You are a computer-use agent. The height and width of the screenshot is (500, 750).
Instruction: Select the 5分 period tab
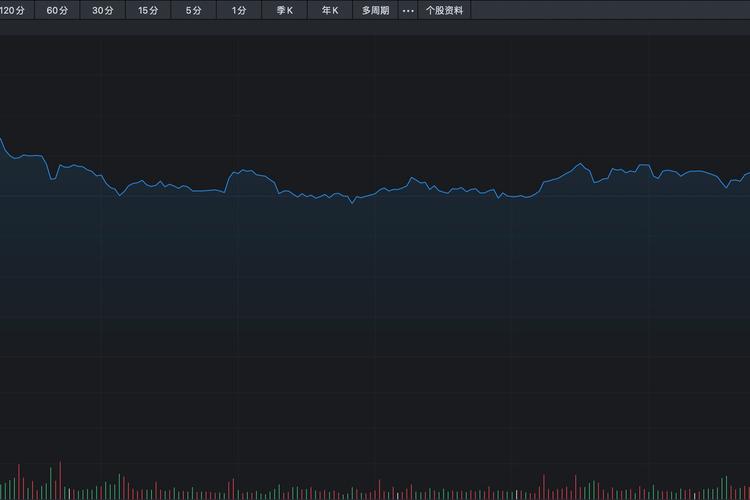coord(193,11)
